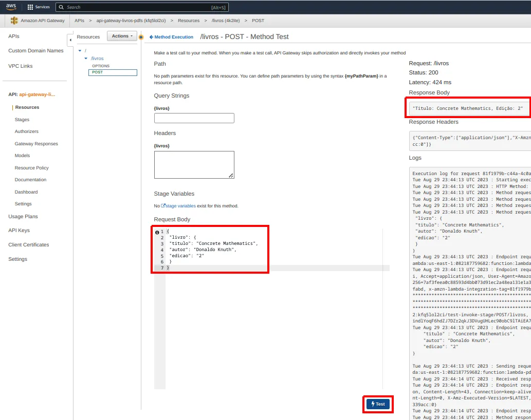Image resolution: width=531 pixels, height=420 pixels.
Task: Open the Actions dropdown
Action: pos(122,36)
